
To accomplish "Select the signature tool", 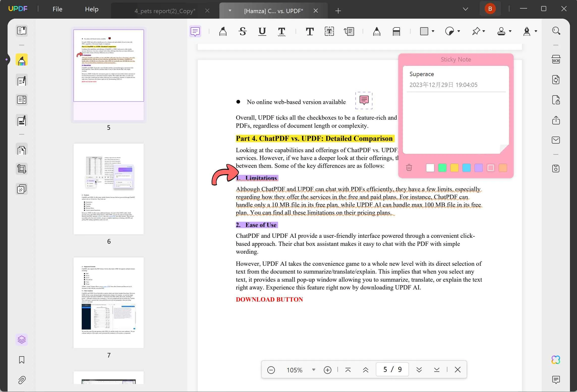I will point(527,31).
